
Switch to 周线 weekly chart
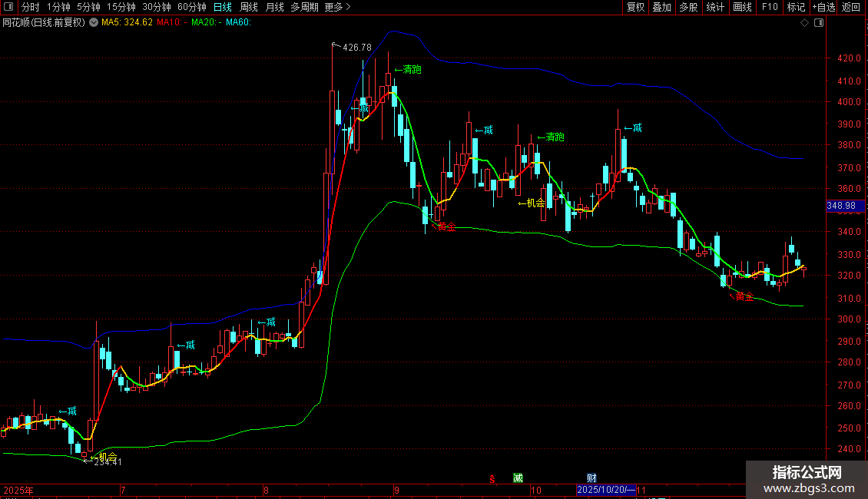[249, 7]
